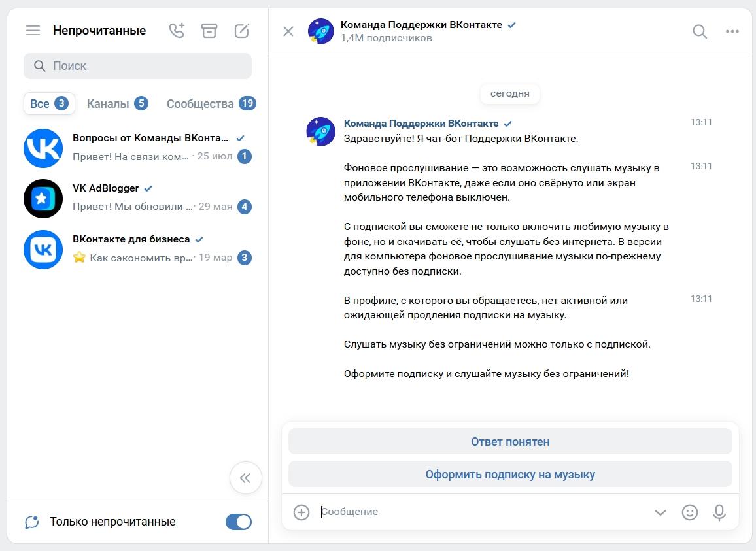Screen dimensions: 756x551
Task: Open the rocket avatar in the chat header
Action: coord(321,31)
